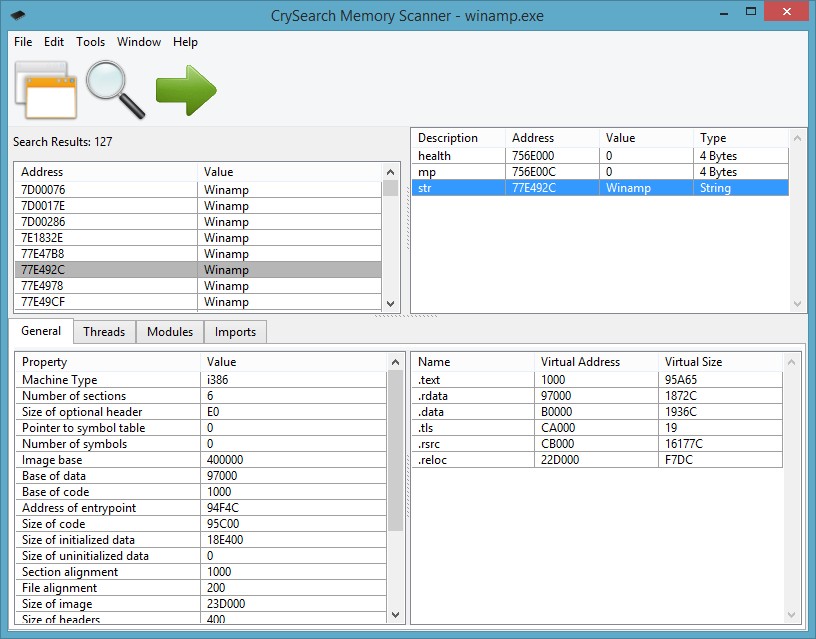Switch to the Threads tab
This screenshot has height=639, width=816.
(104, 332)
